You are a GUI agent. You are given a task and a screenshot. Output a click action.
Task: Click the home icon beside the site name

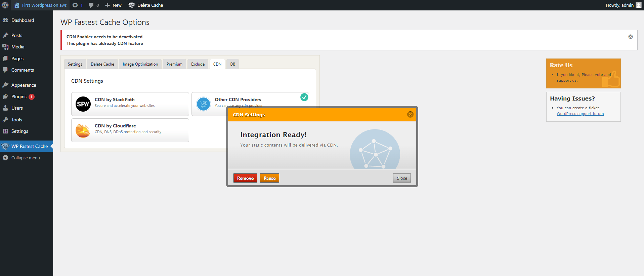click(17, 5)
